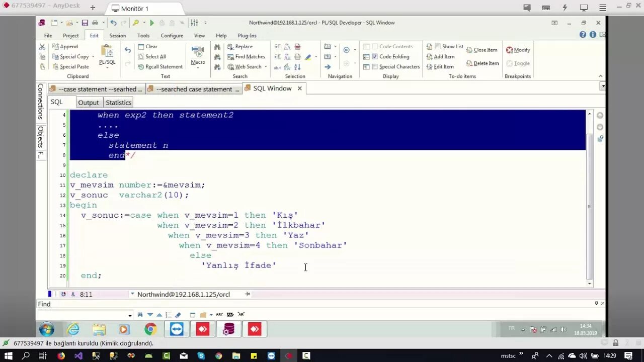Open the File menu
644x362 pixels.
pyautogui.click(x=48, y=36)
